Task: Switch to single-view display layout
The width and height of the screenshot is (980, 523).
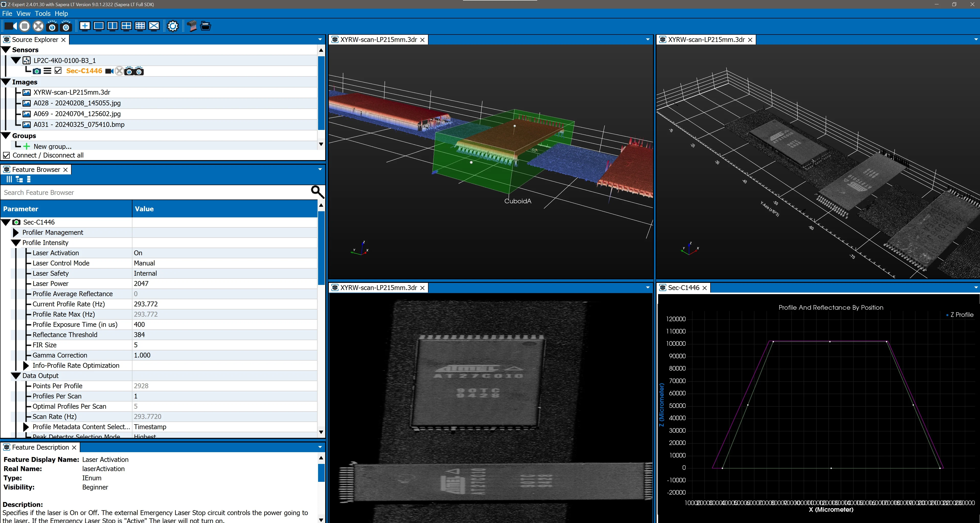Action: [x=98, y=26]
